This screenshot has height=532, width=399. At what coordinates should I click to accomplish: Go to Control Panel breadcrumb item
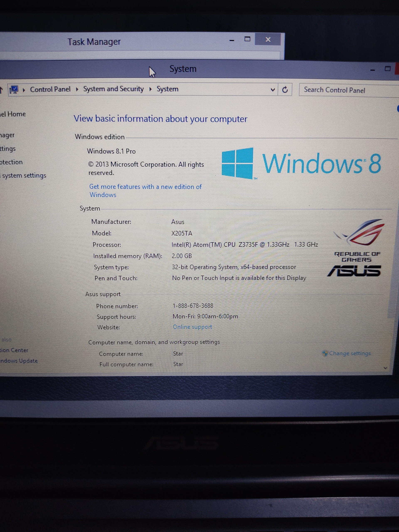coord(50,90)
